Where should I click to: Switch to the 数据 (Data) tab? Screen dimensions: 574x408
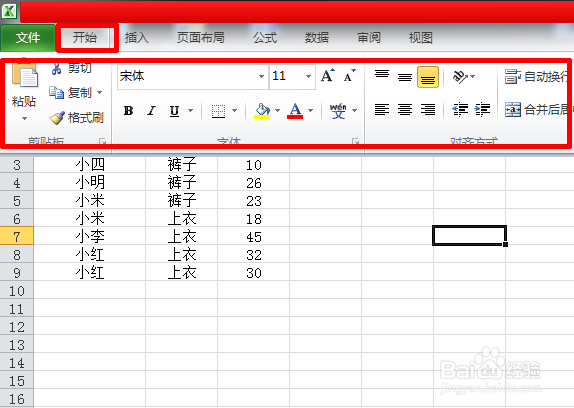coord(317,37)
